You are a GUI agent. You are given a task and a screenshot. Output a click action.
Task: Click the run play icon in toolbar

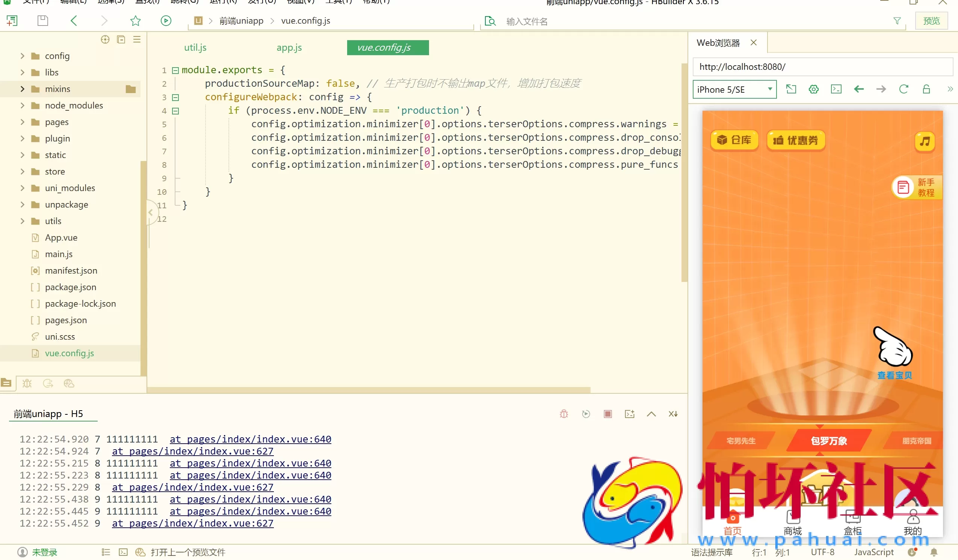tap(166, 21)
